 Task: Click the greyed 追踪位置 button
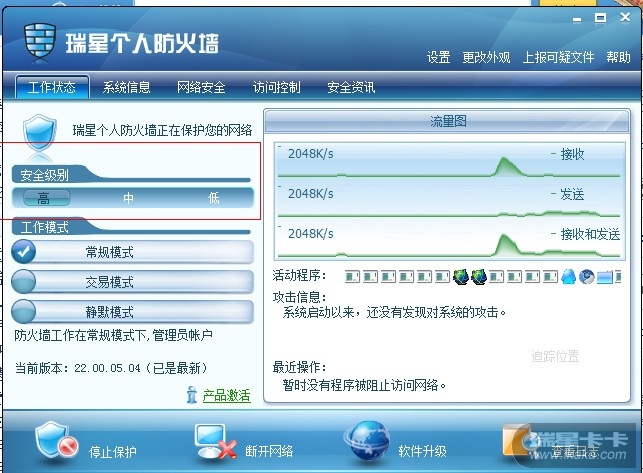click(555, 356)
